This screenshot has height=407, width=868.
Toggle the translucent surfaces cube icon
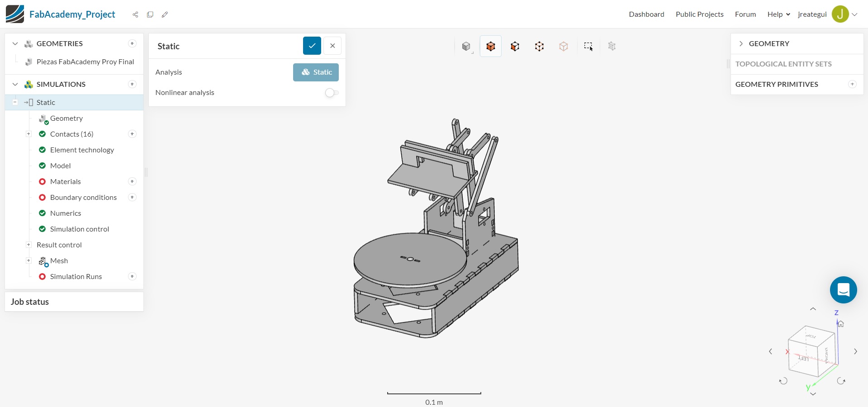point(564,46)
